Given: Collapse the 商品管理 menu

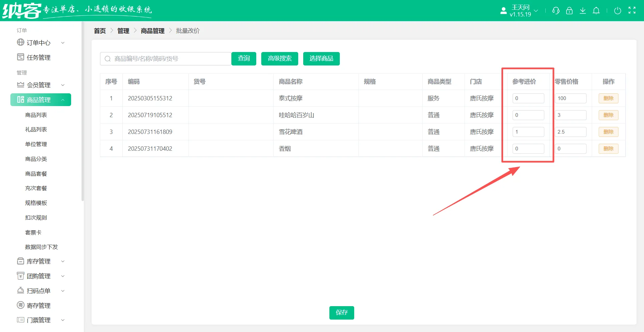Looking at the screenshot, I should [41, 100].
